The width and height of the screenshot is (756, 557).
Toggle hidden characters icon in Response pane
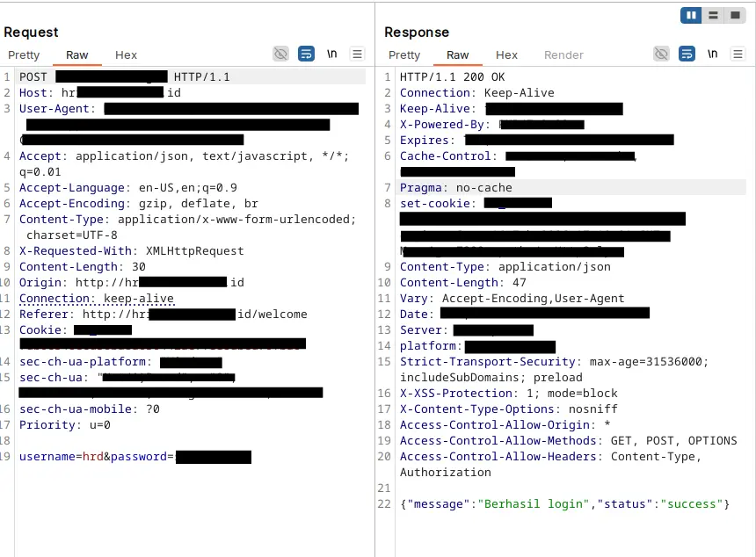pyautogui.click(x=661, y=54)
